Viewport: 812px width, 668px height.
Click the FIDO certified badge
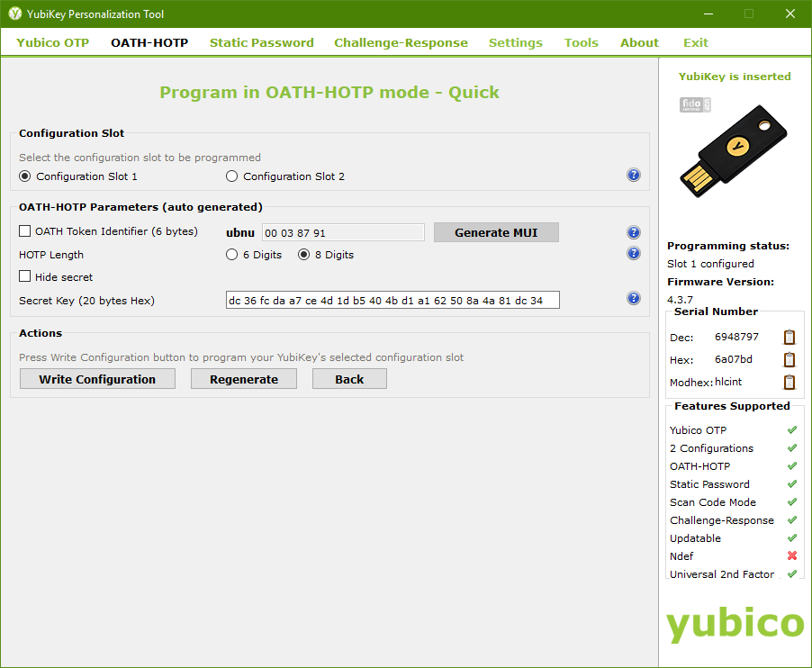pos(695,104)
